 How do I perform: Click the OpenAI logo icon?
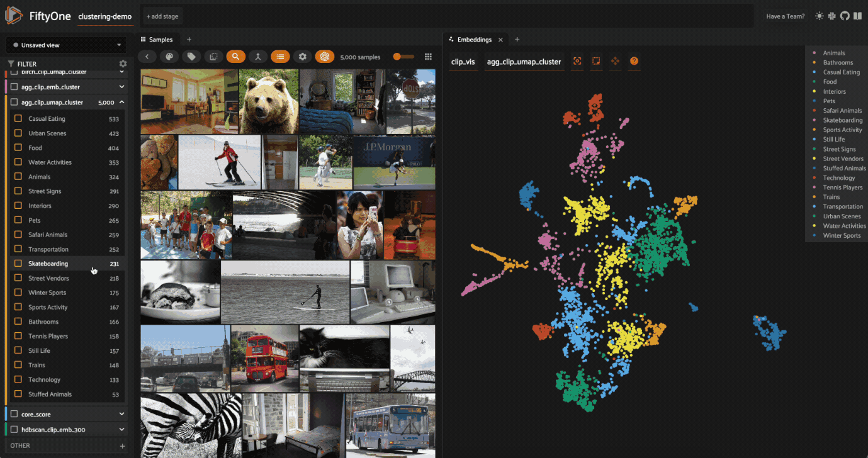coord(325,57)
